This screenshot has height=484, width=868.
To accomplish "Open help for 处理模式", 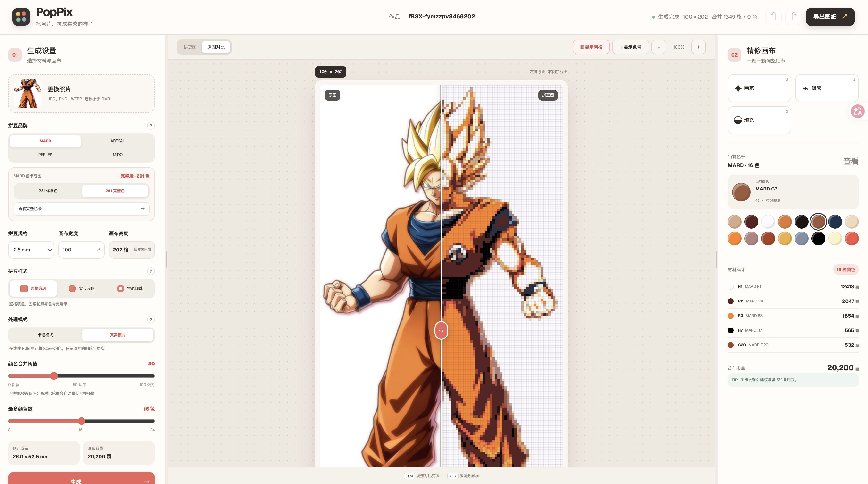I will click(x=151, y=320).
